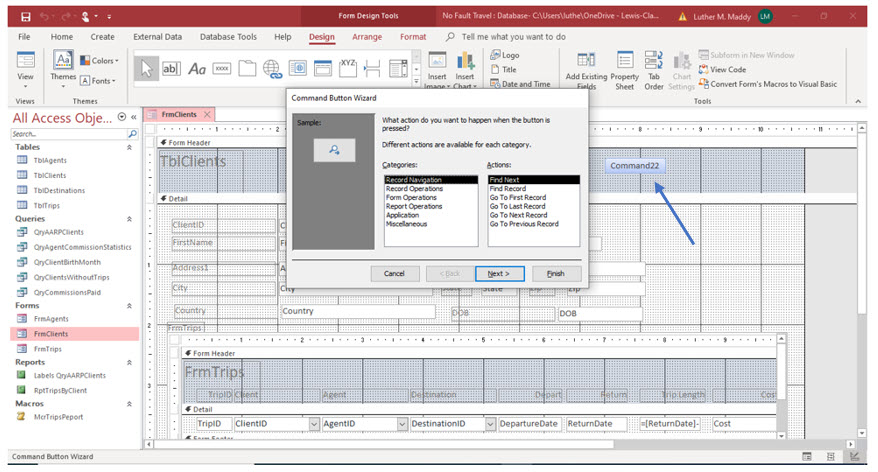Switch to Design View from status bar
Image resolution: width=878 pixels, height=472 pixels.
(854, 457)
